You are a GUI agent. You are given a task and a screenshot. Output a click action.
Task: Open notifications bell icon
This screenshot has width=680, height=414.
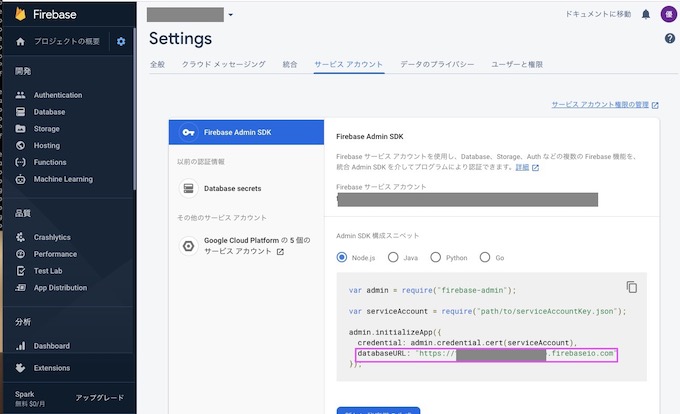click(x=646, y=14)
